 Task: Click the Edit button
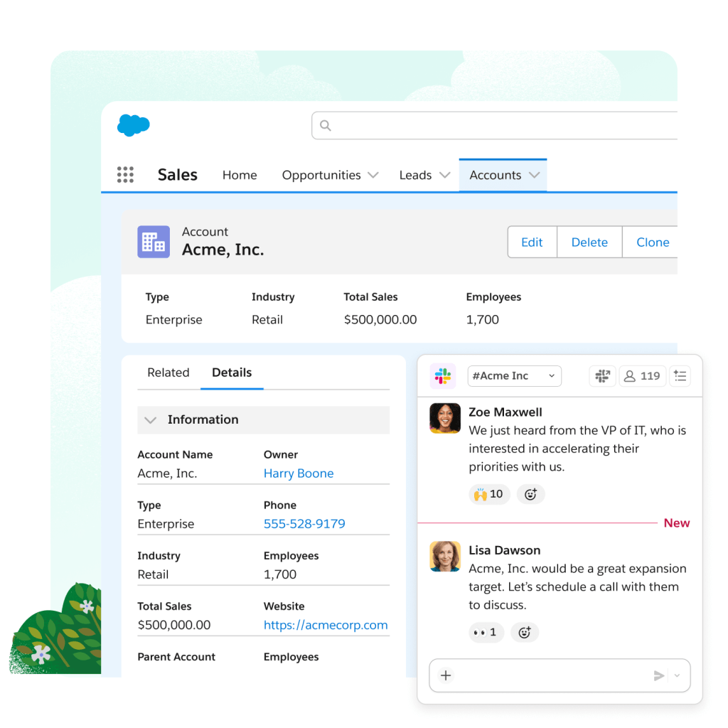click(532, 242)
